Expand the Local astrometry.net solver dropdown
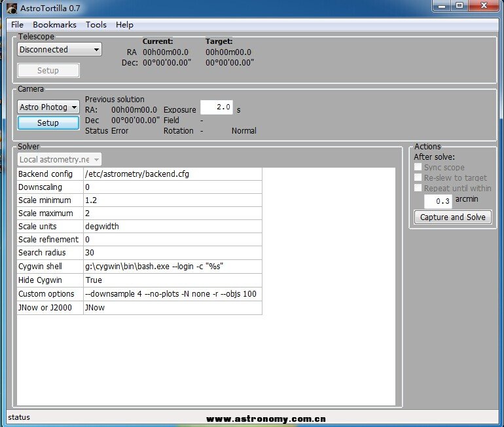 (x=59, y=160)
